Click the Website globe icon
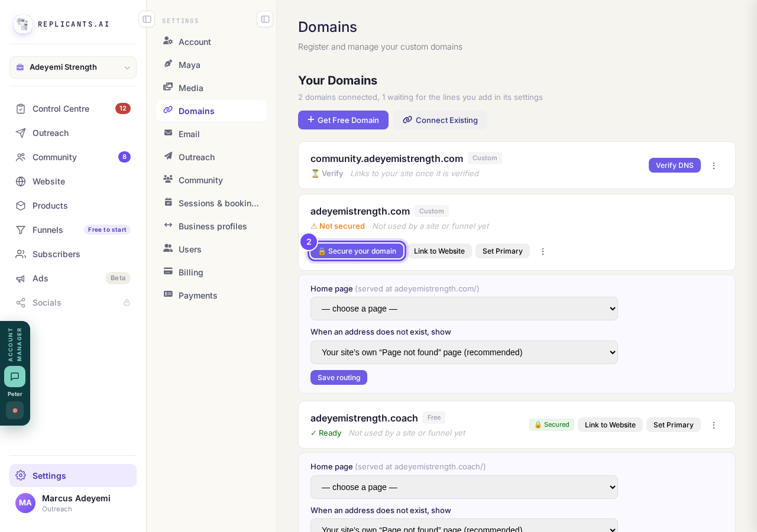 (x=21, y=181)
